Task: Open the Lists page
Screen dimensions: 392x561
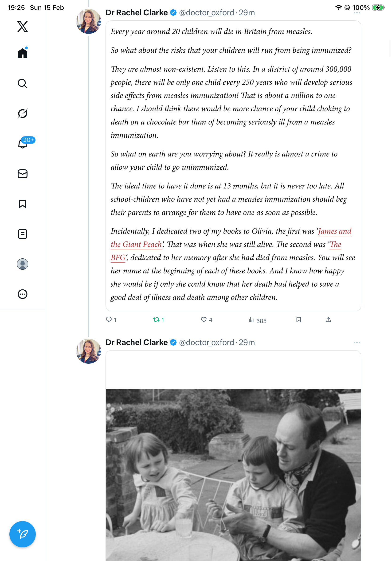Action: 23,234
